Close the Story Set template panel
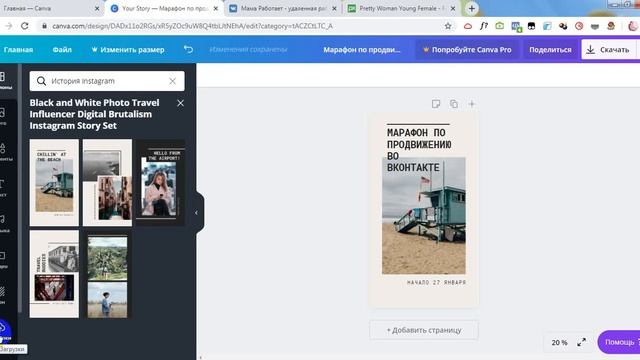The height and width of the screenshot is (360, 640). coord(180,103)
